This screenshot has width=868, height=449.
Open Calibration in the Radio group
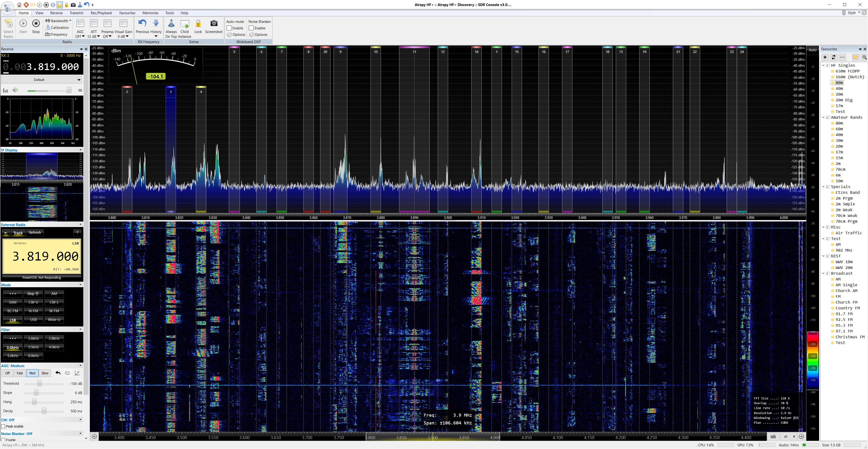point(57,28)
